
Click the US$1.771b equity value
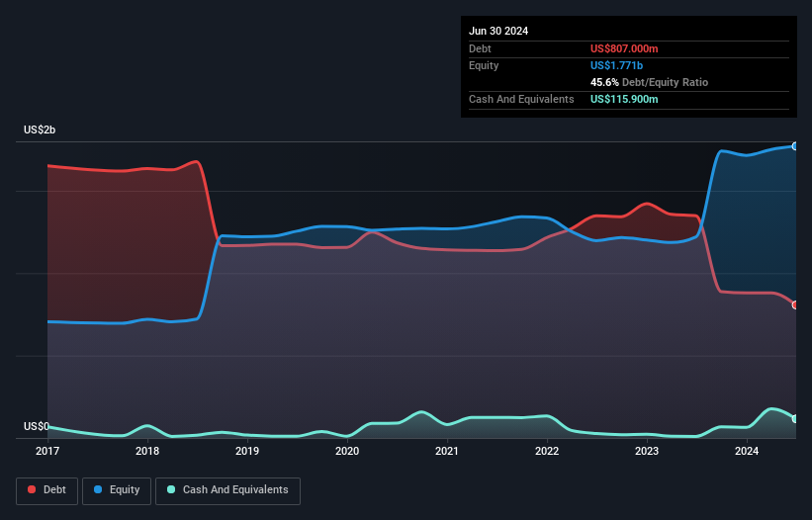tap(616, 65)
